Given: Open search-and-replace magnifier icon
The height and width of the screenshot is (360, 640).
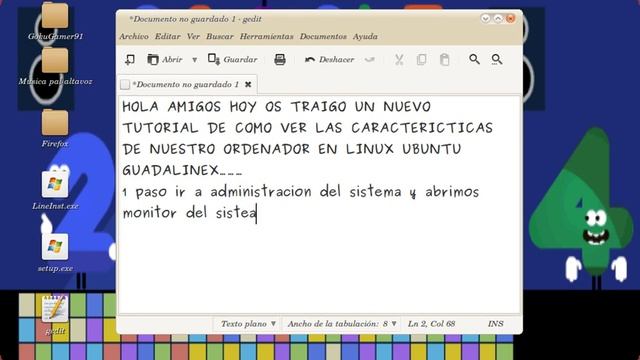Looking at the screenshot, I should coord(497,60).
